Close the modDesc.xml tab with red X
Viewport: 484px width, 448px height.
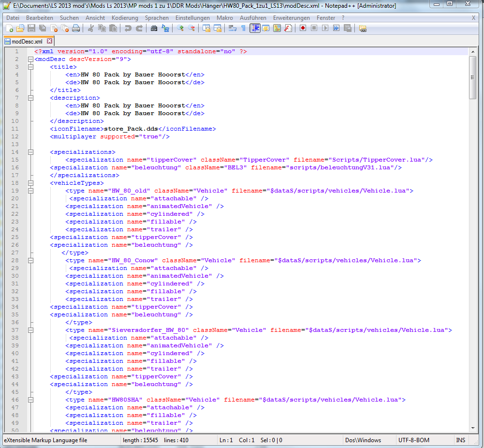pos(50,41)
